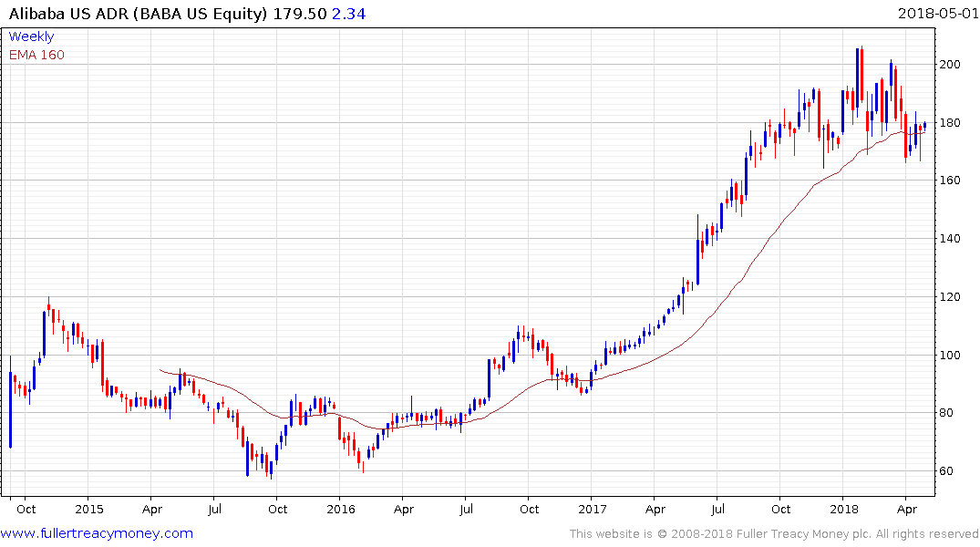The width and height of the screenshot is (980, 547).
Task: Click the 140 price axis label
Action: [x=950, y=238]
